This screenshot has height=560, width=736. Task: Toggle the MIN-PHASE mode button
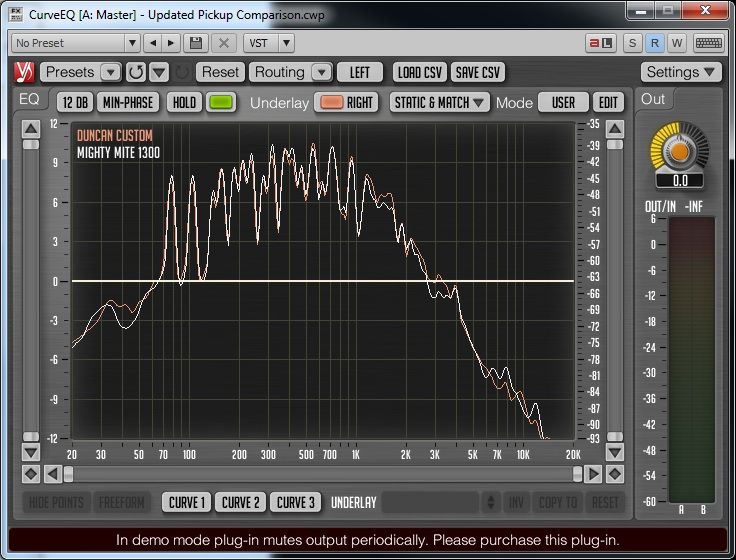coord(128,102)
